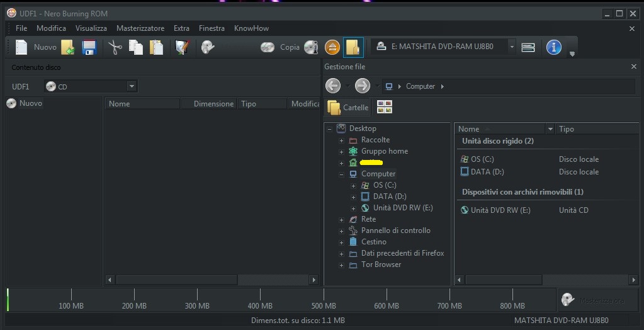Click the Copia toolbar label
The height and width of the screenshot is (330, 644).
[290, 47]
